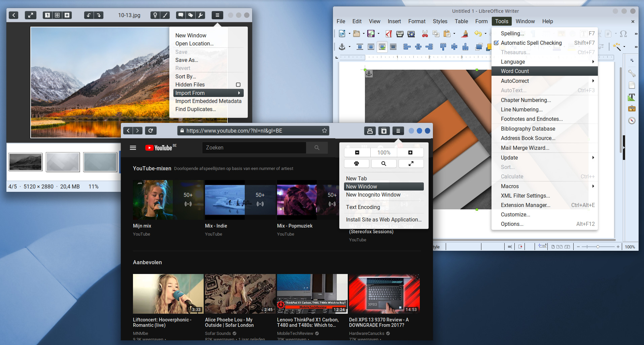This screenshot has width=644, height=345.
Task: Open Liftconcert Hooverphonic video title
Action: tap(162, 322)
